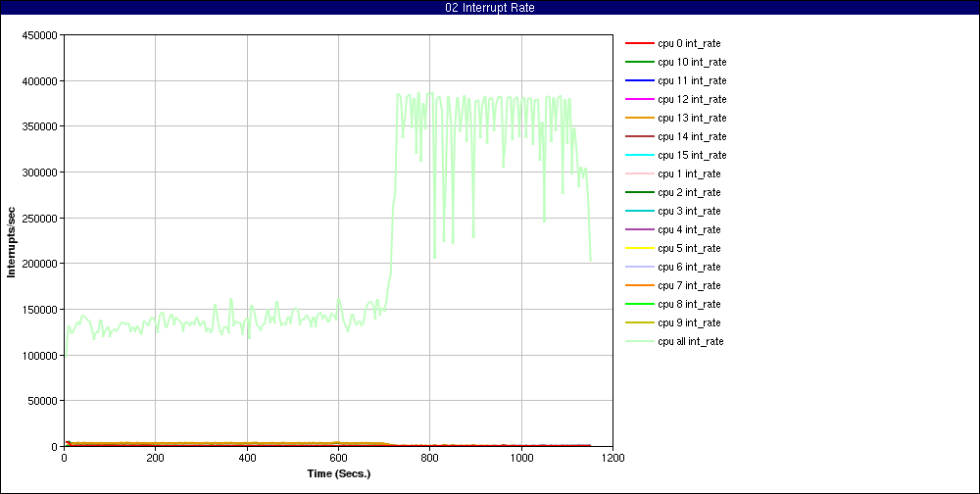980x494 pixels.
Task: Click the 800 x-axis tick label
Action: [429, 457]
